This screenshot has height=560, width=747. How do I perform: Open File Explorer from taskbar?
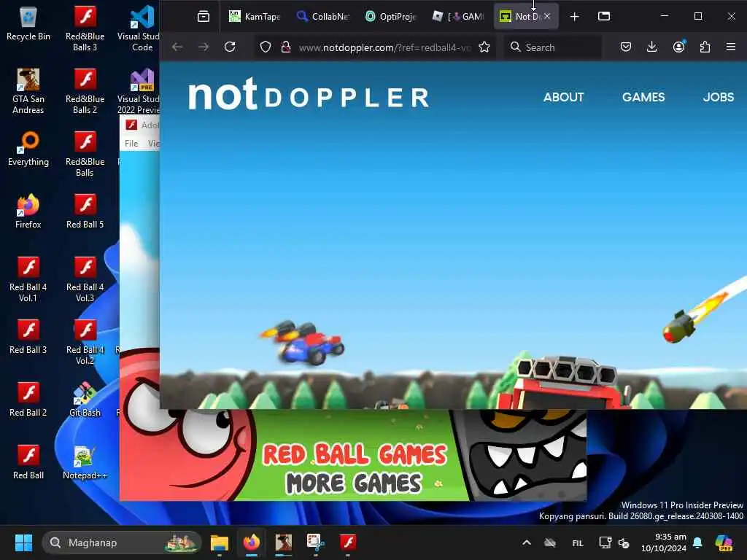[220, 542]
